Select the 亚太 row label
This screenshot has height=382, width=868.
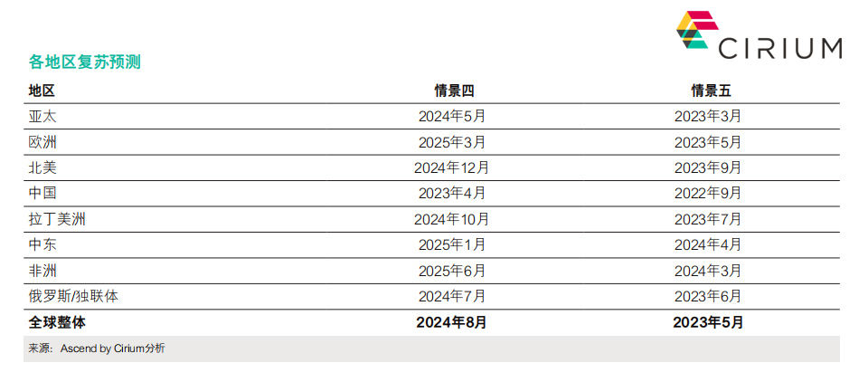42,117
